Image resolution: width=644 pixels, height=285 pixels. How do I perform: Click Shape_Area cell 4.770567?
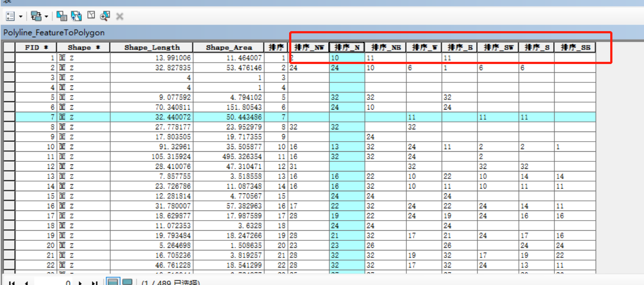(229, 196)
